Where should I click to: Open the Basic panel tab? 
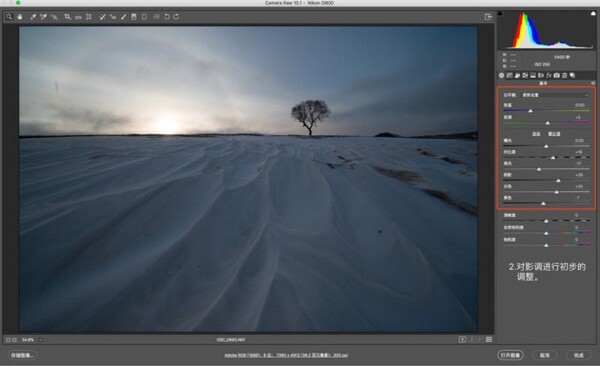coord(501,75)
